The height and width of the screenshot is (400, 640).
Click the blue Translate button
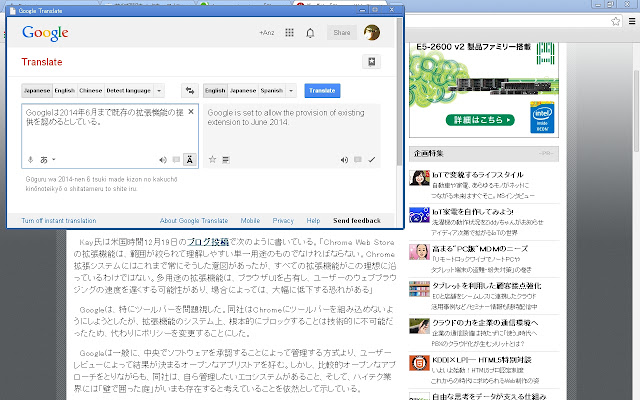(x=322, y=91)
